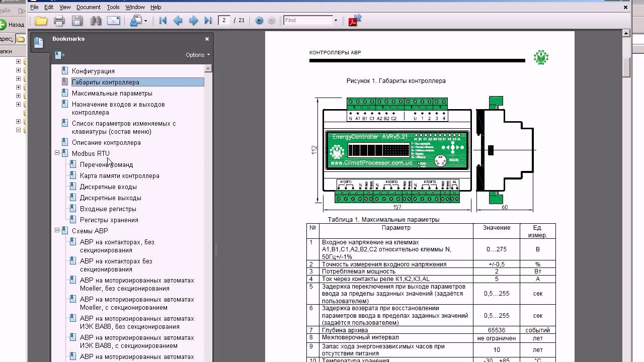Select the Схемы АВР bookmark
Image resolution: width=644 pixels, height=362 pixels.
coord(90,231)
